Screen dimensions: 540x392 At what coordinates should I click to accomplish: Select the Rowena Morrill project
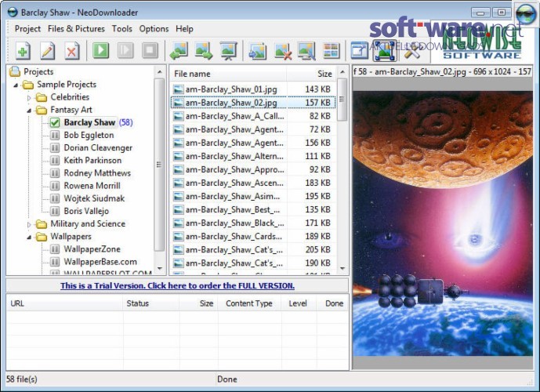92,186
